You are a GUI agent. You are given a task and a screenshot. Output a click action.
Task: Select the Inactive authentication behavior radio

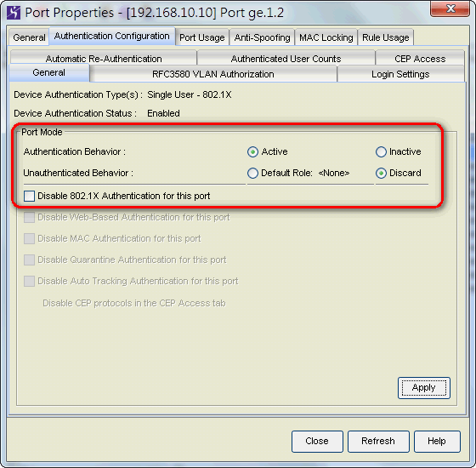381,151
